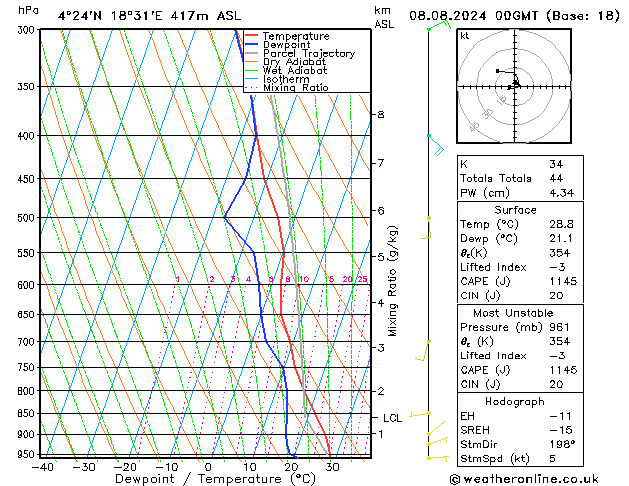This screenshot has width=629, height=486.
Task: Click the Isotherm legend entry
Action: coord(277,79)
